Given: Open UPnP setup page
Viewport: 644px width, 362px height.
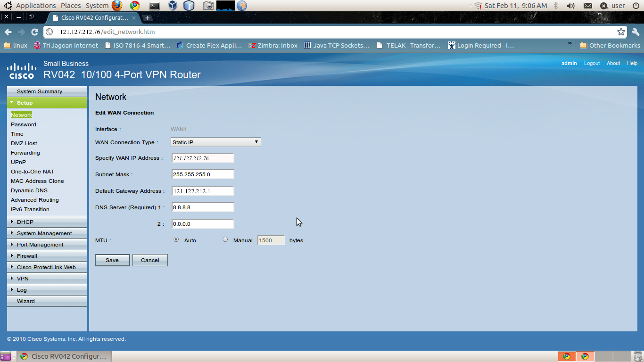Looking at the screenshot, I should click(x=18, y=162).
